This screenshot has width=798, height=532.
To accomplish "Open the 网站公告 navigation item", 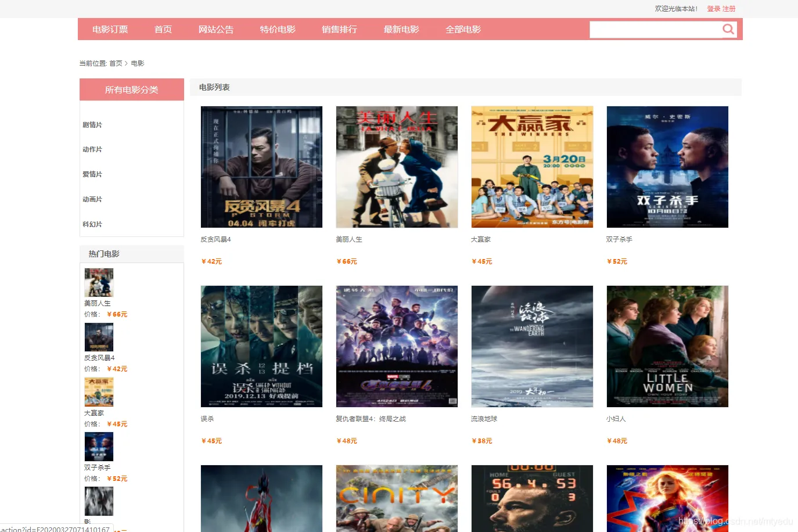I will (x=216, y=30).
